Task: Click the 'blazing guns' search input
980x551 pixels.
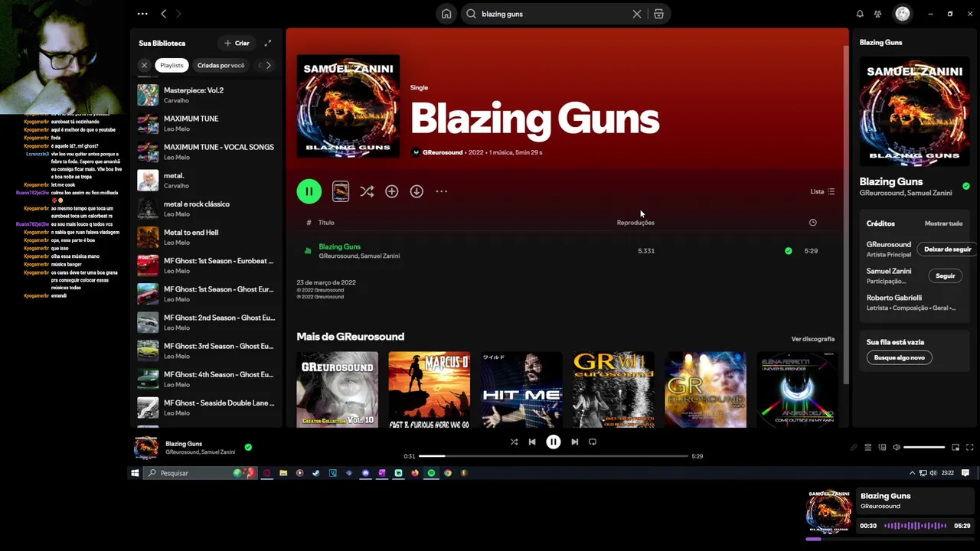Action: pos(551,14)
